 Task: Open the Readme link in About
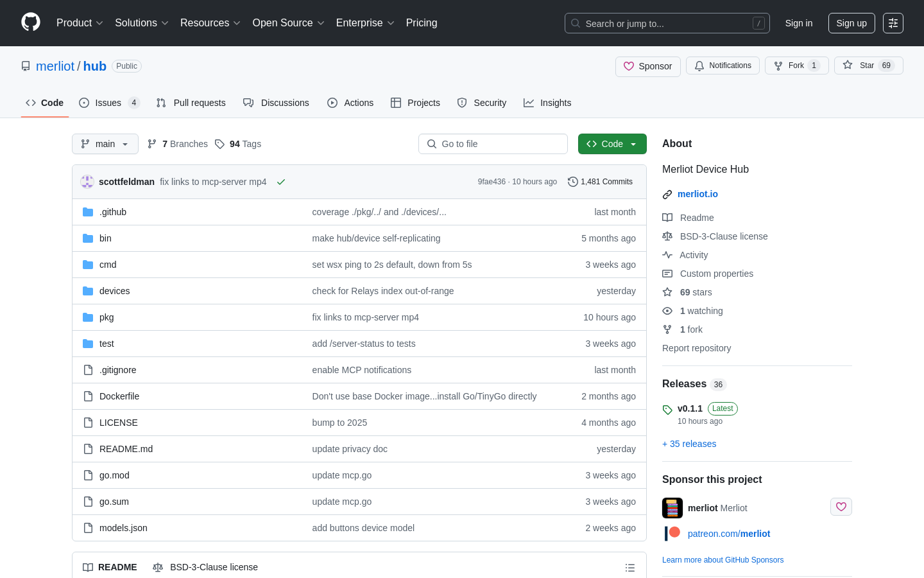(696, 218)
